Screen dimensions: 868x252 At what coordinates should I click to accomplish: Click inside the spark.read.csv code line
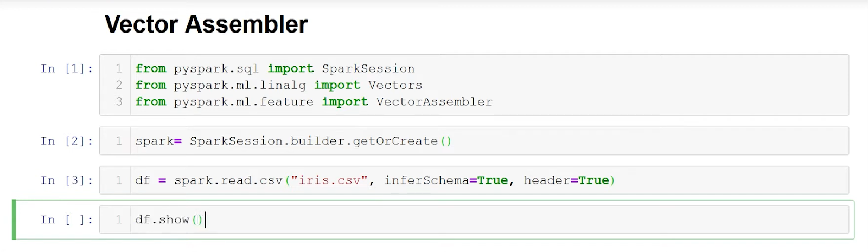tap(375, 180)
